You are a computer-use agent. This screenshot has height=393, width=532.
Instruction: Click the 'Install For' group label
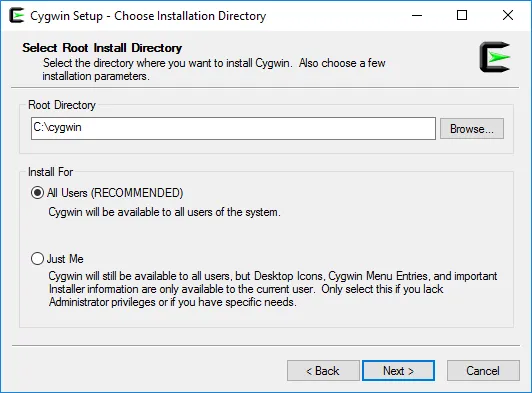(x=51, y=172)
